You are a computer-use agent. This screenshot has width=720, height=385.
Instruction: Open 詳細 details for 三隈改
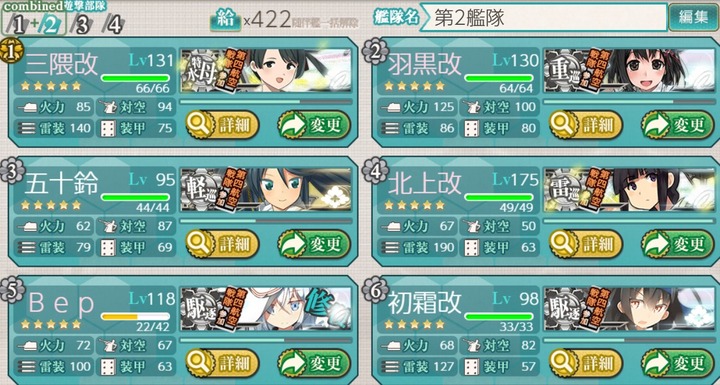click(222, 125)
